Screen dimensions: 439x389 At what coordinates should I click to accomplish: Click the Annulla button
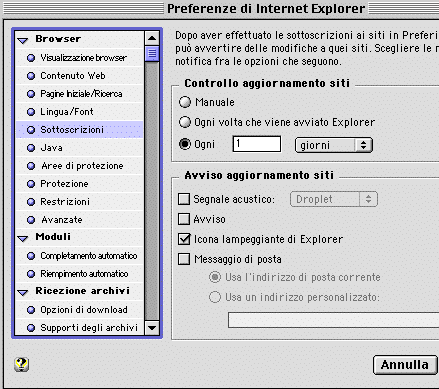point(405,365)
